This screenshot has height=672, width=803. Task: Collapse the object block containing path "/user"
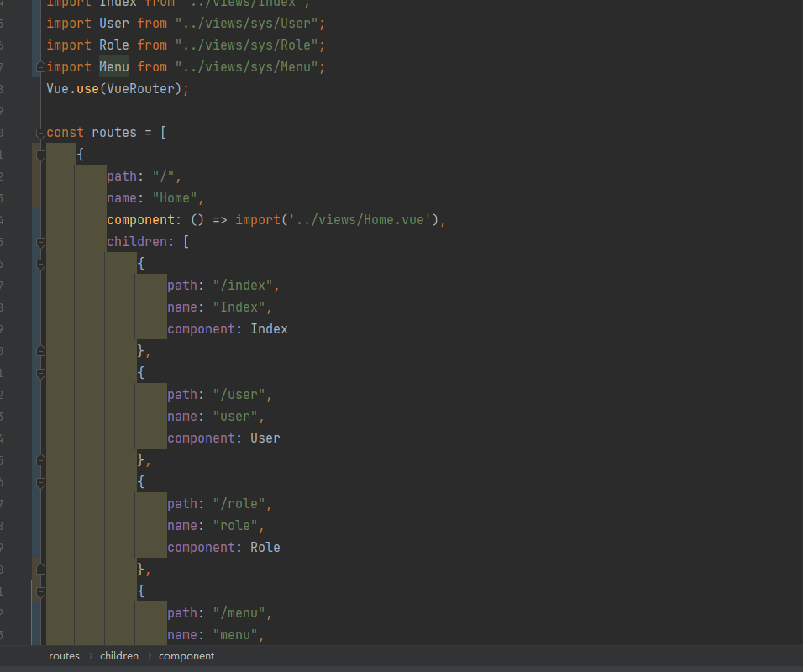(40, 374)
